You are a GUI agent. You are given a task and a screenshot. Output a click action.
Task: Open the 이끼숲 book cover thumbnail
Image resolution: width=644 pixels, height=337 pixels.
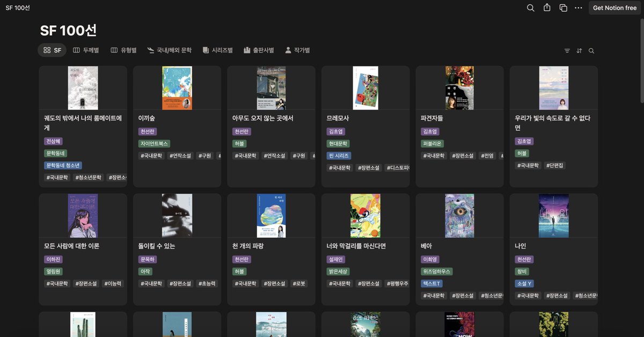click(x=177, y=88)
